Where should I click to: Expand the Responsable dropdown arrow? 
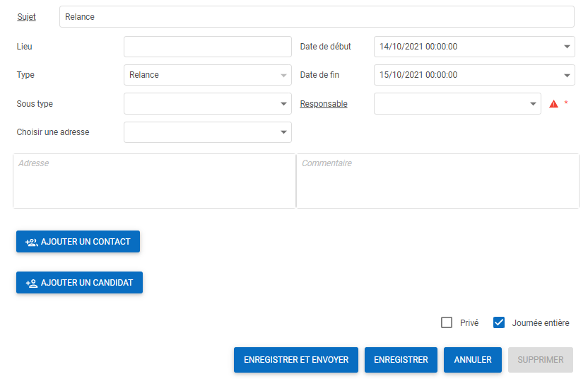point(534,104)
